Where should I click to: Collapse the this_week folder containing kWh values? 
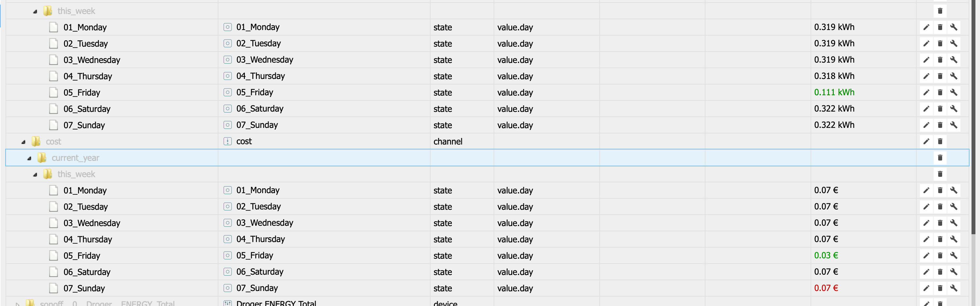(x=35, y=11)
